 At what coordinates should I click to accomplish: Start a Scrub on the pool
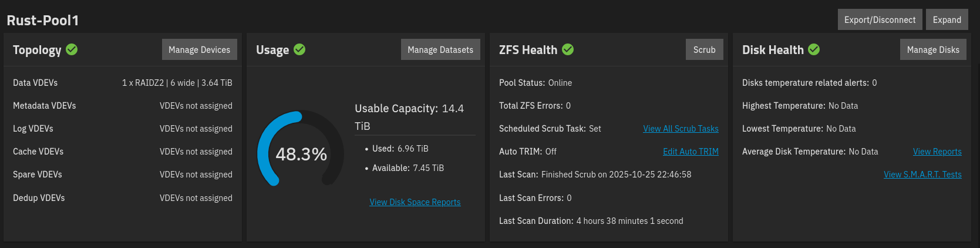pyautogui.click(x=704, y=50)
